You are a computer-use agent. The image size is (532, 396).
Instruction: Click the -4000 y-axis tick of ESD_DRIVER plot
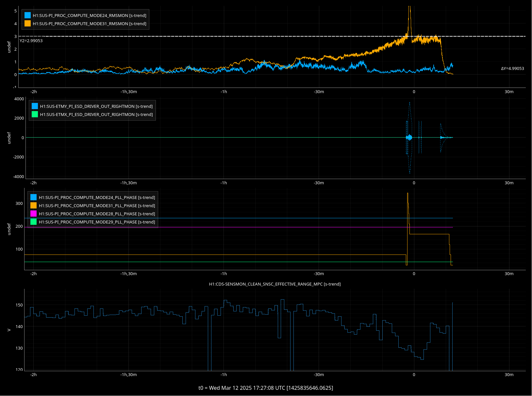click(18, 177)
